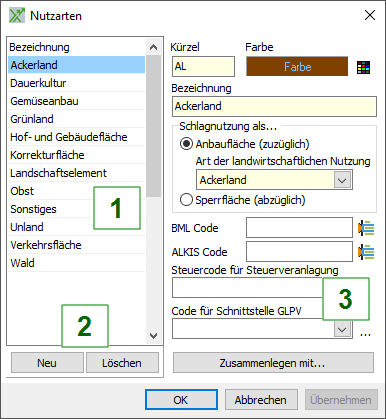Open BML Code selection list icon
Screen dimensions: 386x419
[x=366, y=228]
